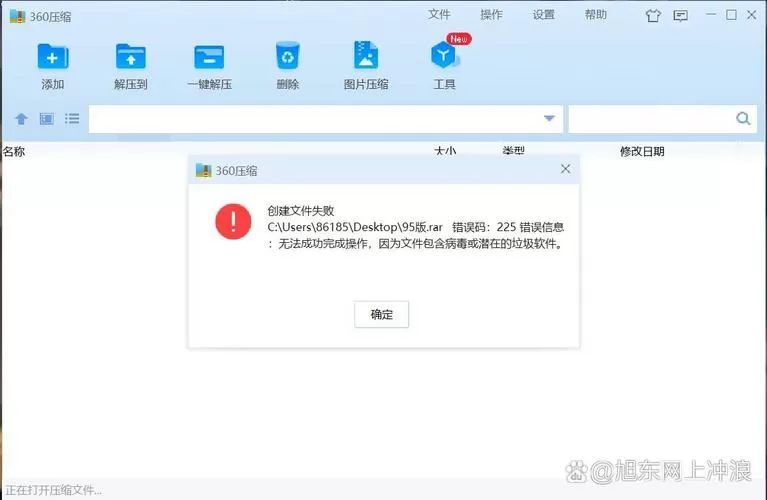Viewport: 767px width, 500px height.
Task: Click the 360压缩 logo in the main title bar
Action: tap(17, 16)
